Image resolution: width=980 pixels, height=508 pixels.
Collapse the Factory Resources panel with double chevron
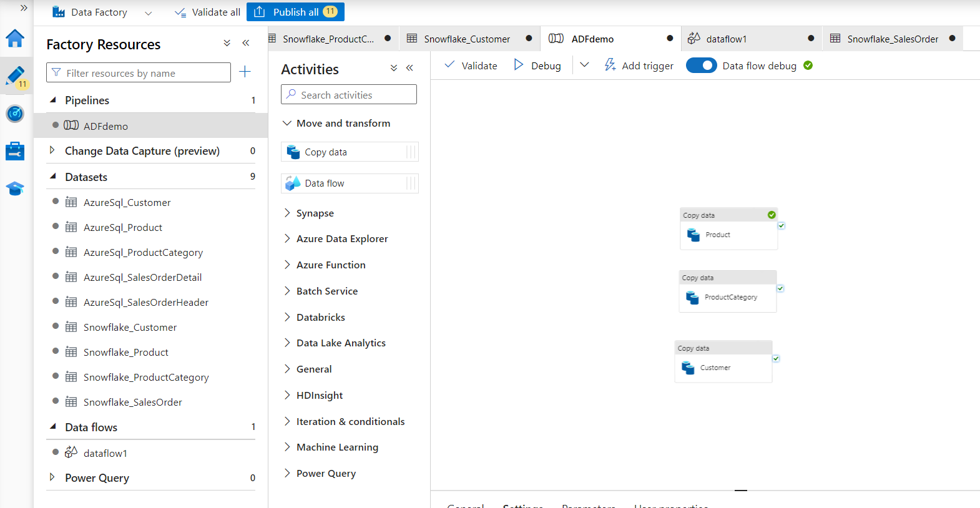tap(246, 43)
